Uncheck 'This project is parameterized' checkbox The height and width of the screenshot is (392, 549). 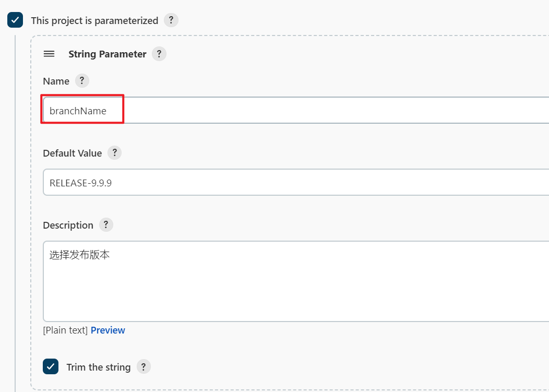15,20
